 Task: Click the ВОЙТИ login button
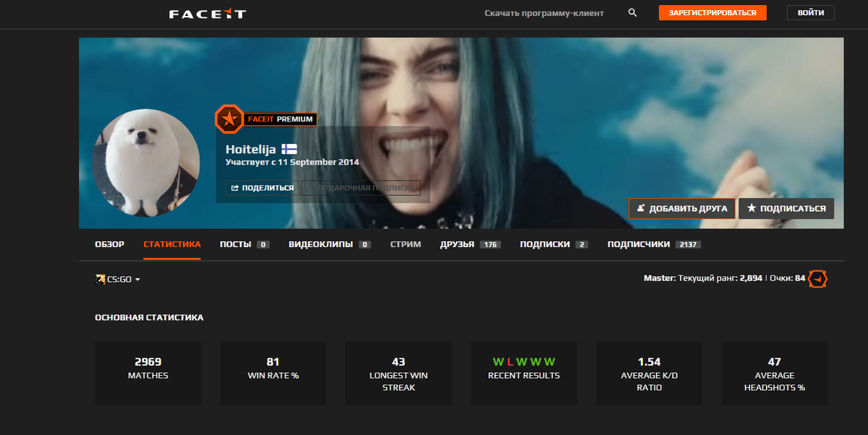click(x=811, y=13)
